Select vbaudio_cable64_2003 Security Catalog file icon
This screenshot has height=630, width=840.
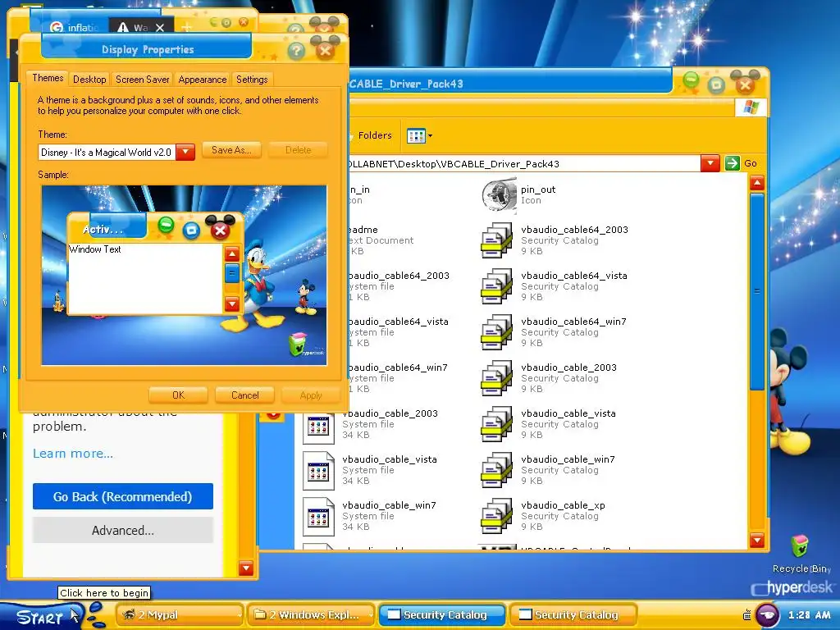click(x=496, y=240)
